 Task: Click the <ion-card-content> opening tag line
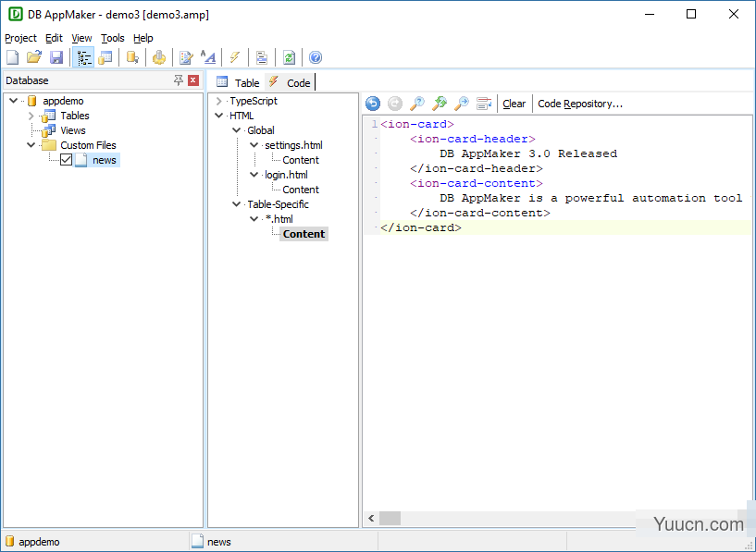click(x=477, y=183)
